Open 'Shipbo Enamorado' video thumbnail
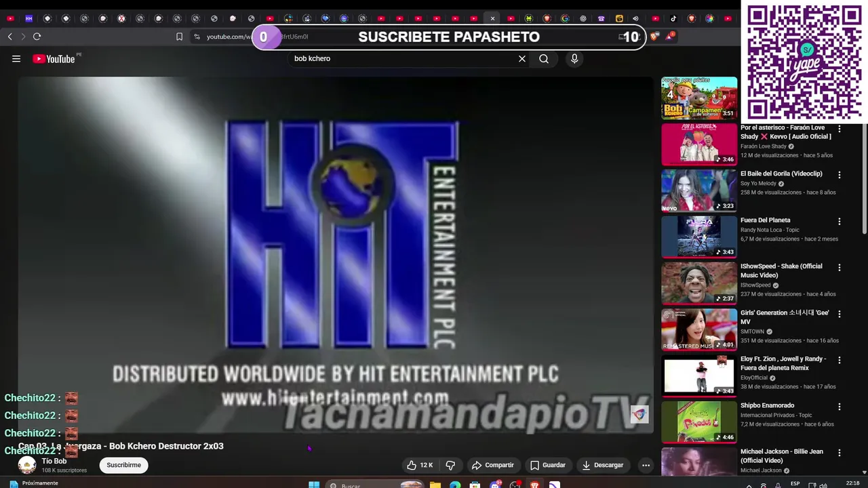Screen dimensions: 868x488 (699, 422)
